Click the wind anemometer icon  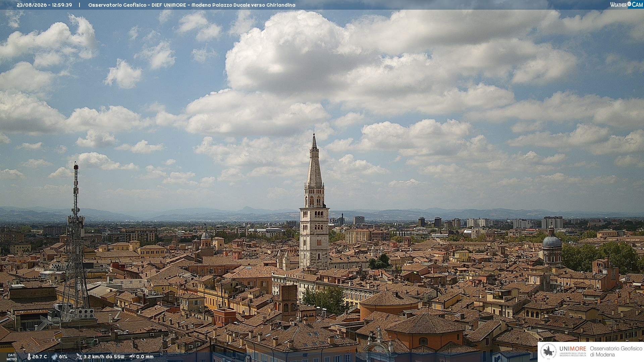point(79,357)
